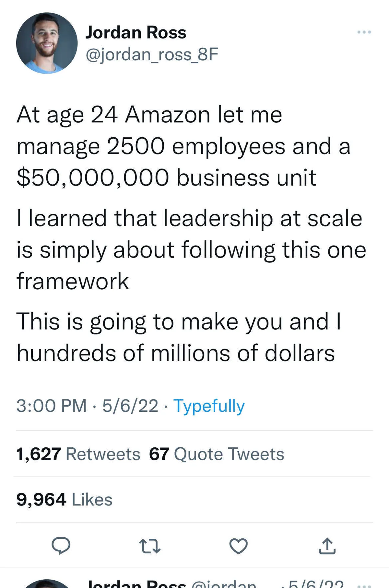View the 67 Quote Tweets list
This screenshot has height=588, width=389.
217,454
